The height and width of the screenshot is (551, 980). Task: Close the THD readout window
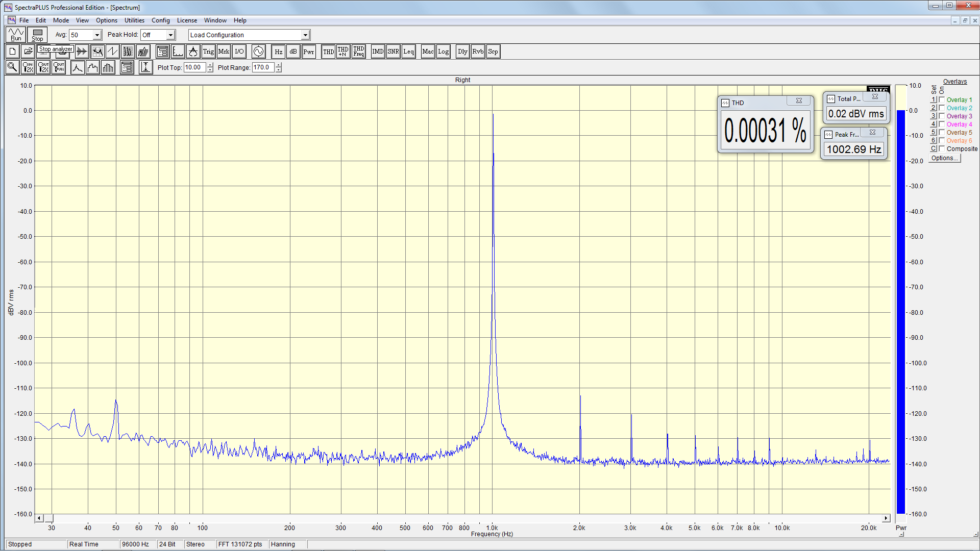coord(799,101)
